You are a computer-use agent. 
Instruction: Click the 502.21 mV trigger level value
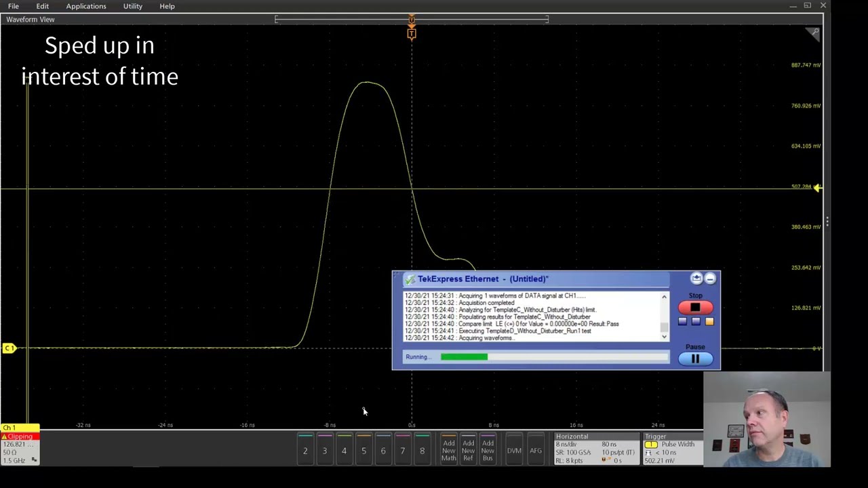[660, 461]
